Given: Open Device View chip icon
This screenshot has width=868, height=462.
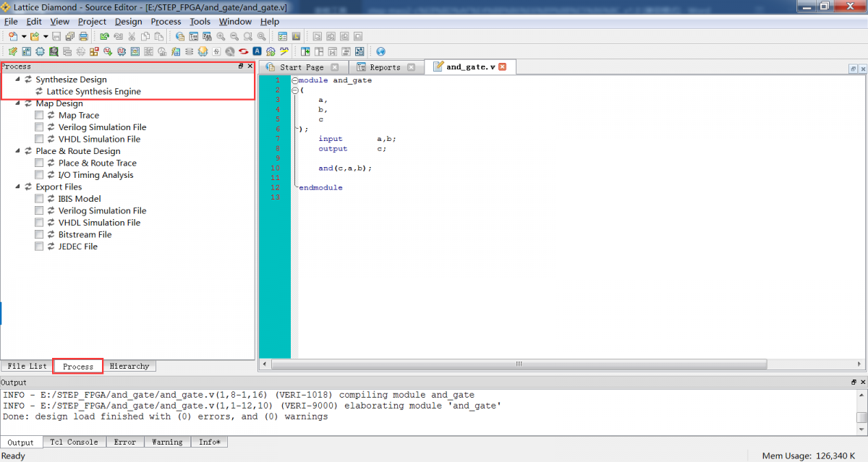Looking at the screenshot, I should point(40,51).
